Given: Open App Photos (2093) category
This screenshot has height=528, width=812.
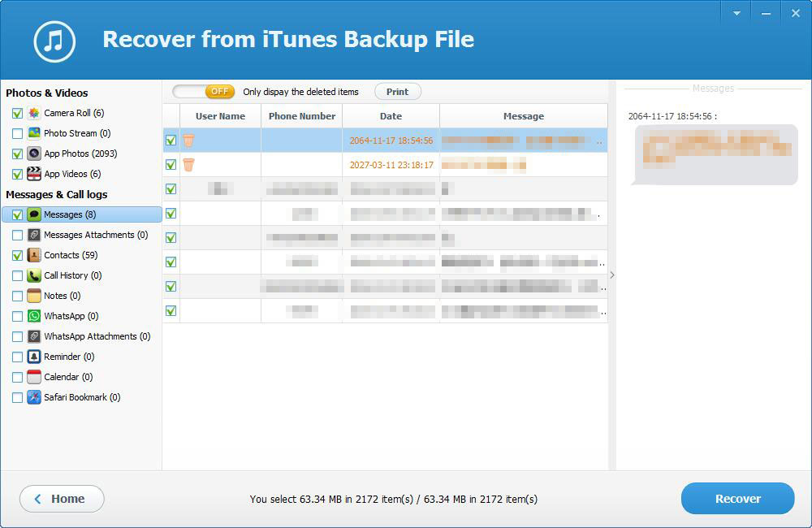Looking at the screenshot, I should click(x=80, y=154).
